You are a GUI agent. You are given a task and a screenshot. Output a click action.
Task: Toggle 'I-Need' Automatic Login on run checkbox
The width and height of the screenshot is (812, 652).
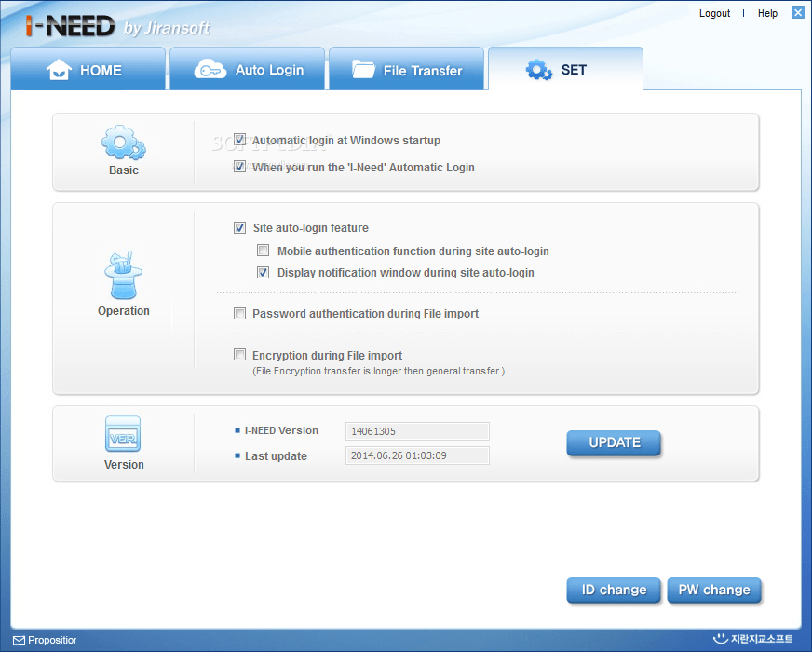(x=239, y=167)
